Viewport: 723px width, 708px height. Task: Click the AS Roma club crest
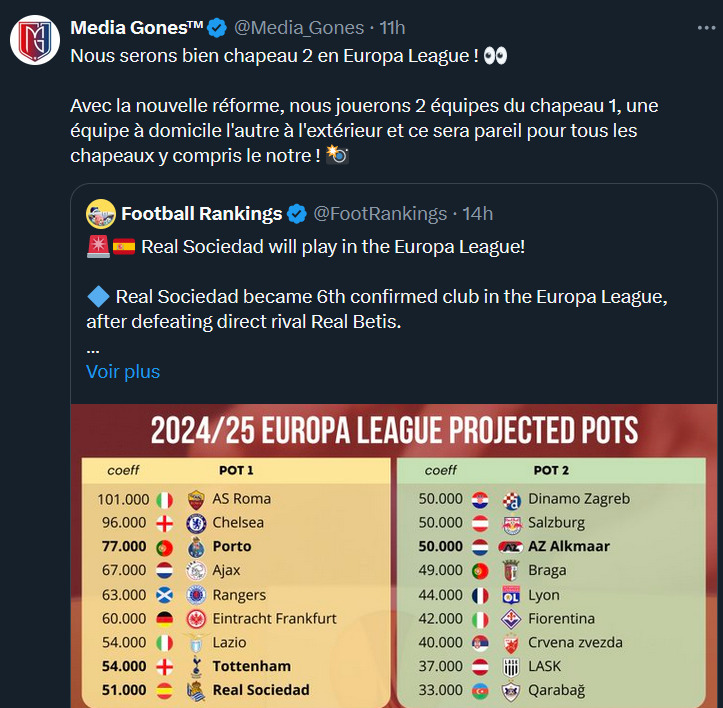tap(196, 500)
